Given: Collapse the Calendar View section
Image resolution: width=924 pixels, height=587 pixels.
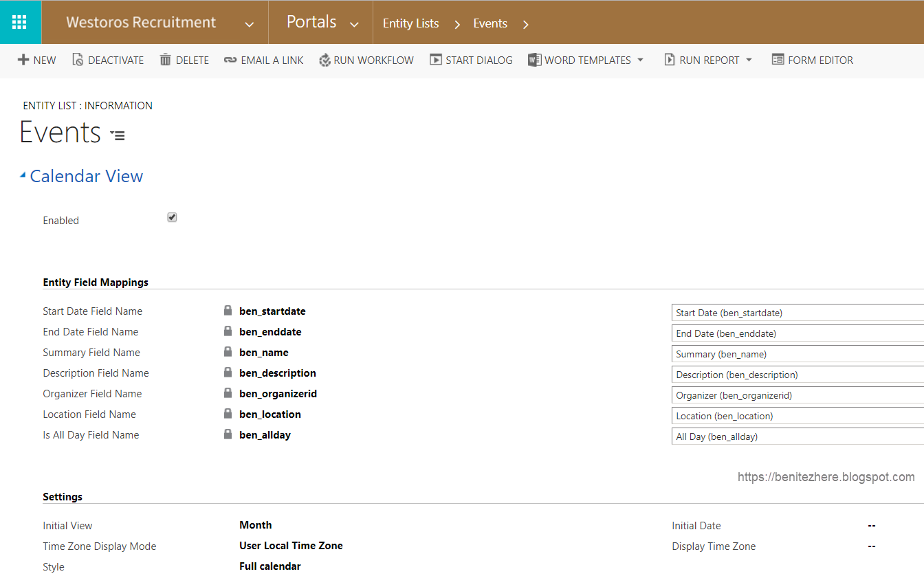Looking at the screenshot, I should point(23,175).
